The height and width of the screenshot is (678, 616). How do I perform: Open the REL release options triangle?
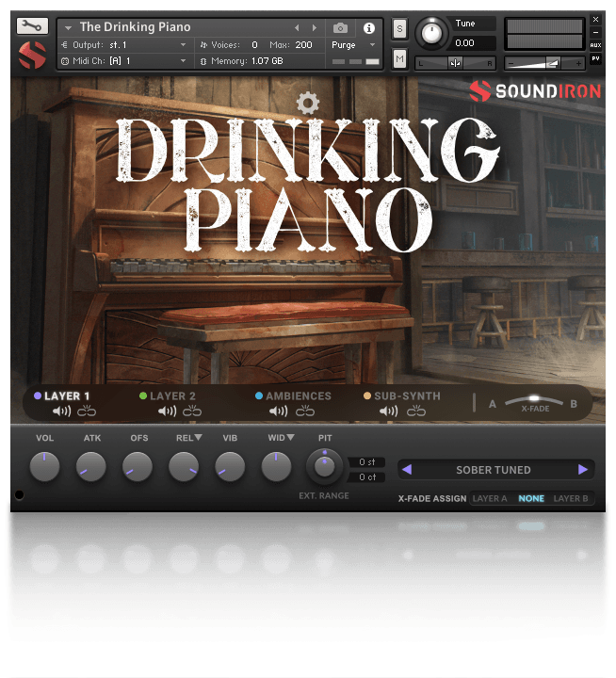(198, 437)
